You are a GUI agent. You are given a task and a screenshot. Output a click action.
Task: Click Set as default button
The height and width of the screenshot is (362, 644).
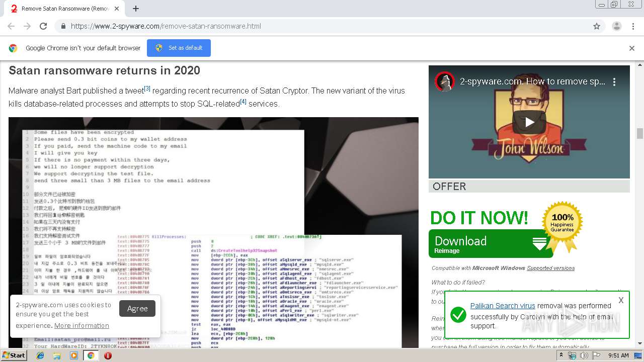click(x=179, y=48)
